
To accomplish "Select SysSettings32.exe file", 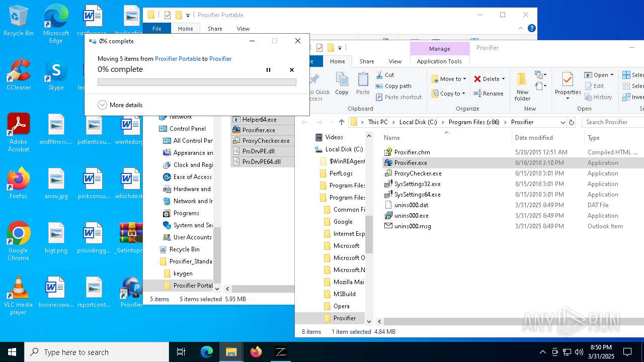I will 417,184.
